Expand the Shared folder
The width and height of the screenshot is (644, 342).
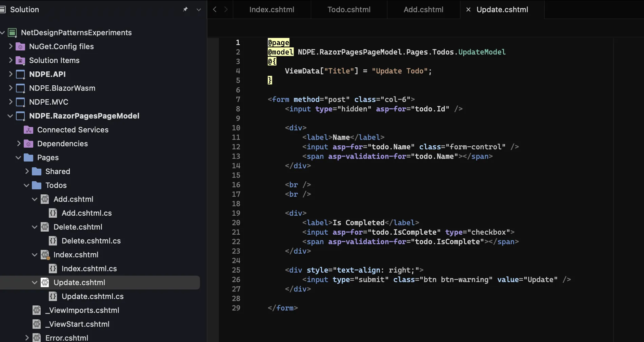pyautogui.click(x=27, y=171)
